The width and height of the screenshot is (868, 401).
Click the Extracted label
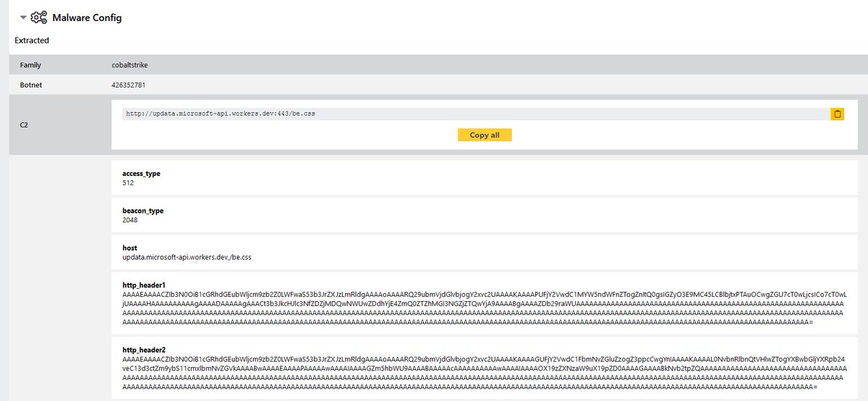(32, 41)
